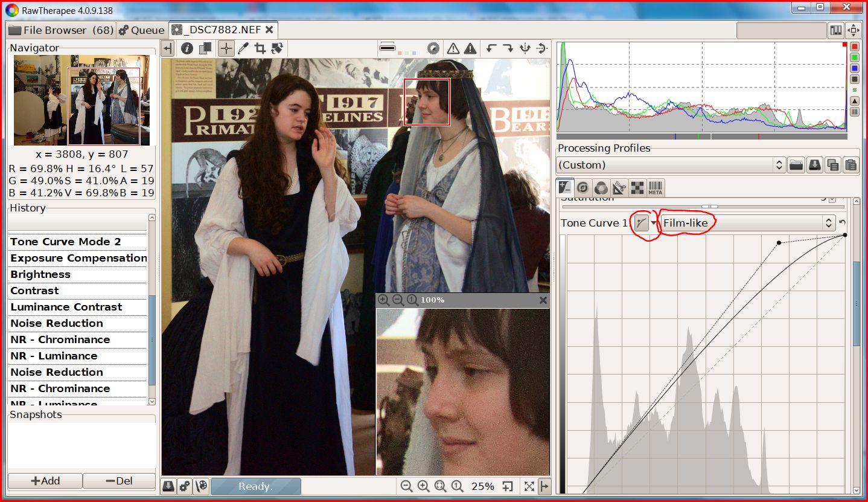Open Processing Profiles dropdown (Custom)
This screenshot has height=502, width=868.
670,165
